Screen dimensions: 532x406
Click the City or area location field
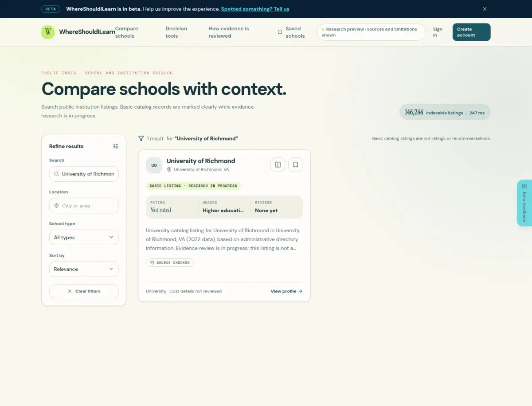(x=84, y=206)
